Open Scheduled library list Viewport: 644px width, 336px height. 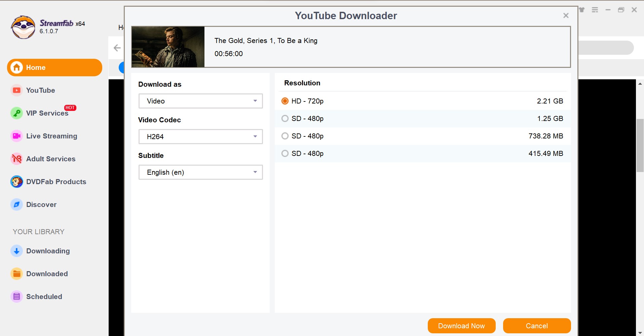44,297
